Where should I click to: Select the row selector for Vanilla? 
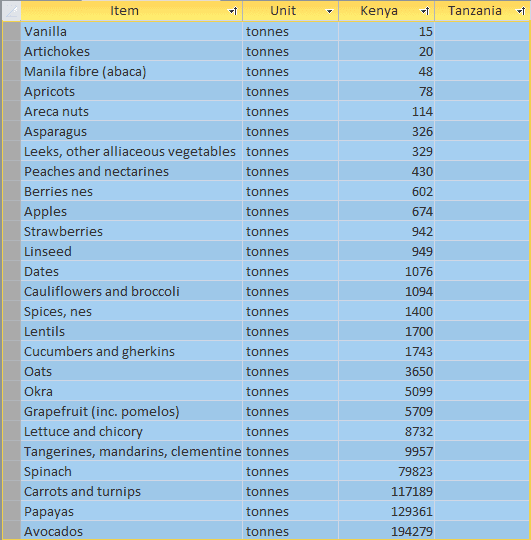point(11,31)
